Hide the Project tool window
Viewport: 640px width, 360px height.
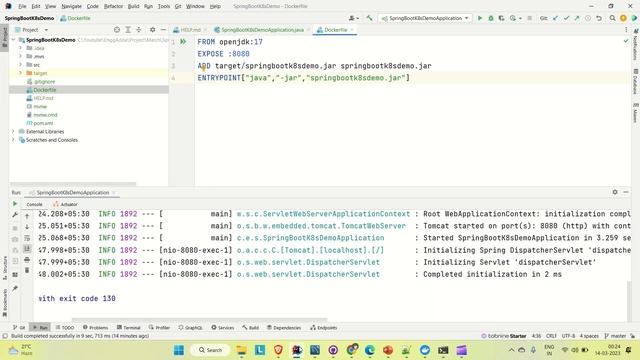163,30
